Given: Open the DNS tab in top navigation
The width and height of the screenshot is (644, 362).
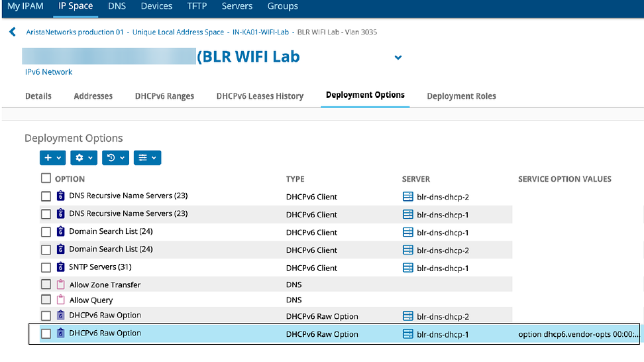Looking at the screenshot, I should [117, 7].
